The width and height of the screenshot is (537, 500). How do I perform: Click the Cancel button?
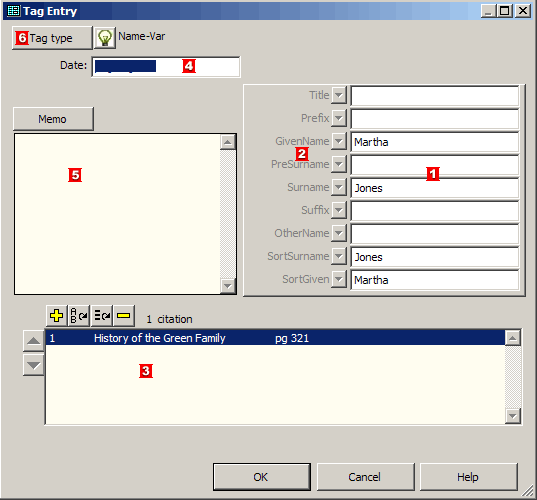(365, 477)
